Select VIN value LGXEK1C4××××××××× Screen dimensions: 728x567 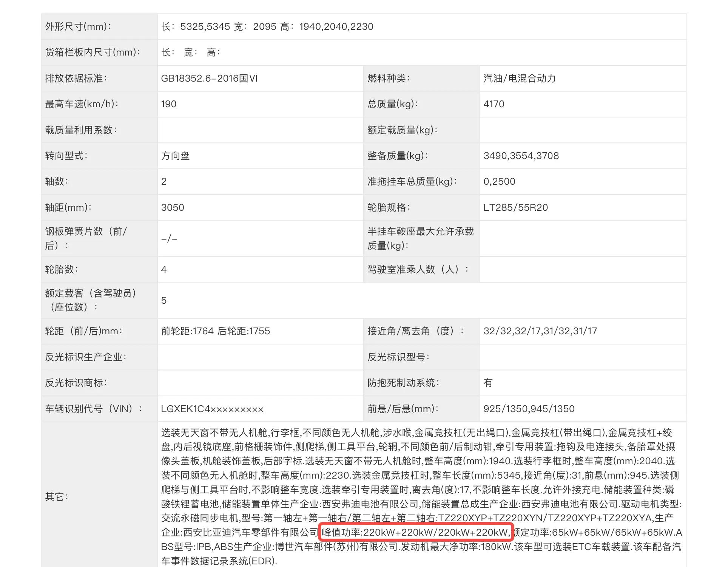pyautogui.click(x=212, y=409)
